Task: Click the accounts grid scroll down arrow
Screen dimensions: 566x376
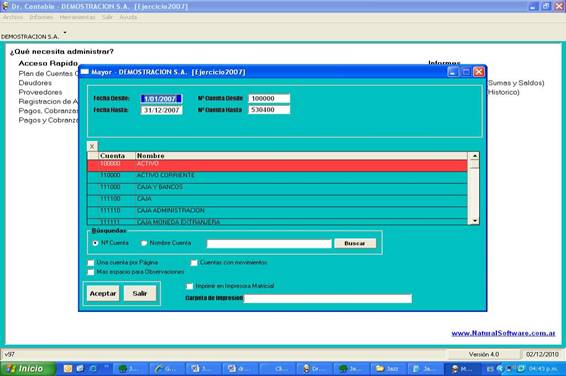Action: pyautogui.click(x=474, y=220)
